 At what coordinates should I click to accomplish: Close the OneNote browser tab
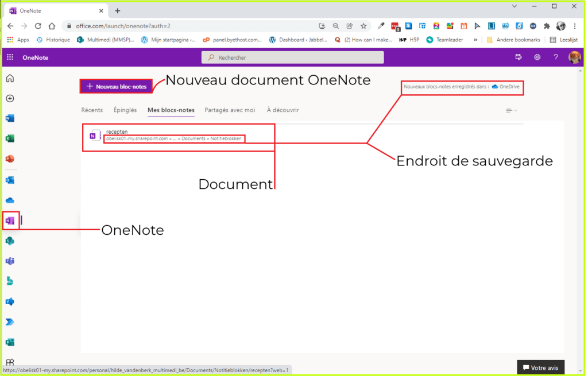(101, 11)
